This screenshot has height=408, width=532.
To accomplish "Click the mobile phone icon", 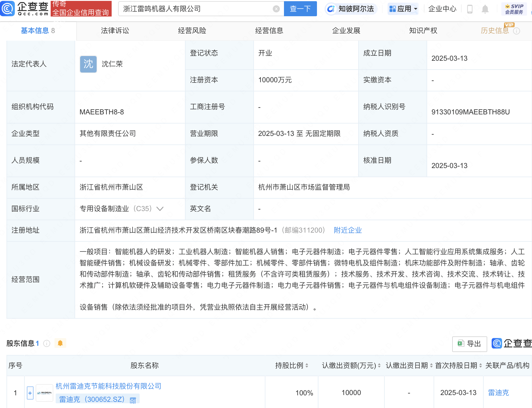I will point(470,9).
